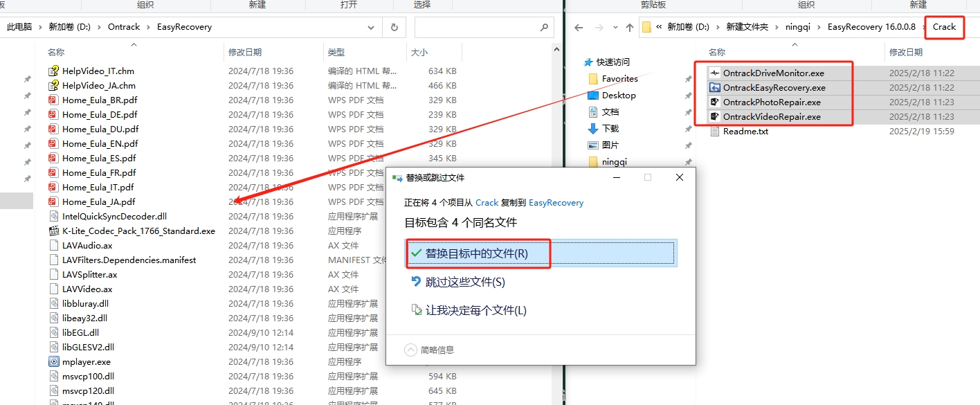The width and height of the screenshot is (980, 405).
Task: Go back in the right Explorer window
Action: [579, 28]
